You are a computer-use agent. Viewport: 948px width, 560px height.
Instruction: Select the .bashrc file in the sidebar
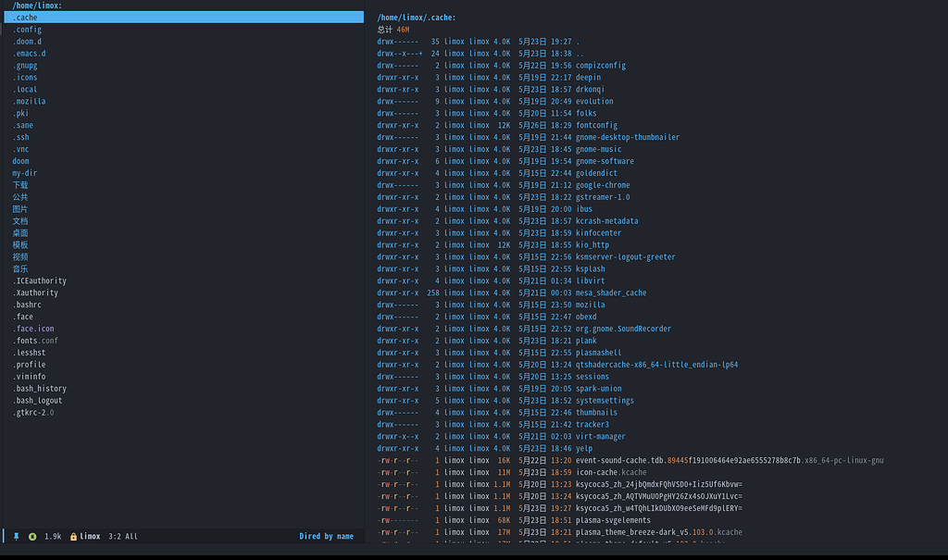click(28, 304)
